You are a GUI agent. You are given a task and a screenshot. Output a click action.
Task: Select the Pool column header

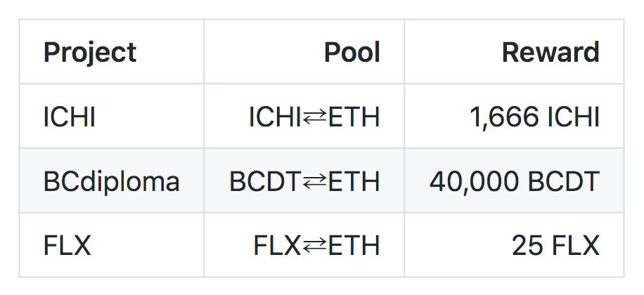click(352, 53)
